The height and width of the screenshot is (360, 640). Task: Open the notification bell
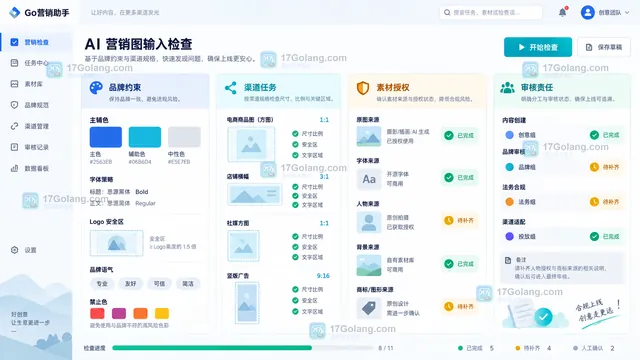[562, 12]
